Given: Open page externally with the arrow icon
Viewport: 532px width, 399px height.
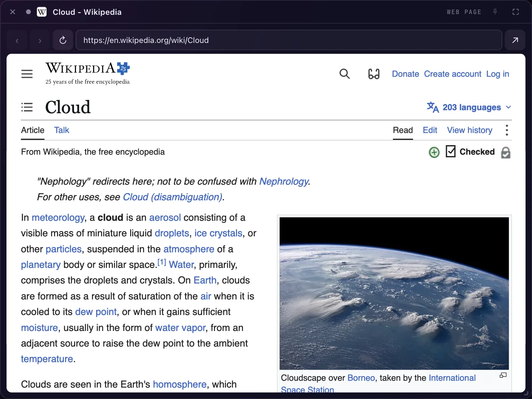Looking at the screenshot, I should 515,40.
